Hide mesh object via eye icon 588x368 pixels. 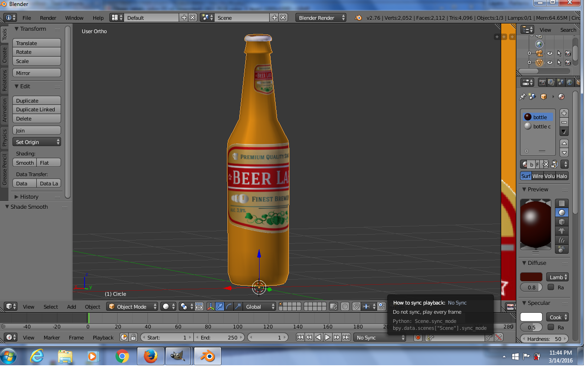[x=549, y=63]
